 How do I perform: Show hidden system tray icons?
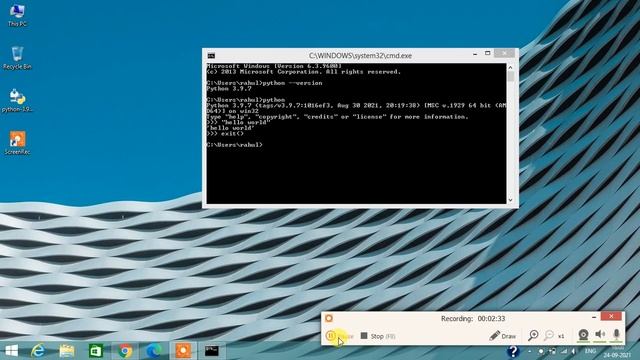(530, 351)
